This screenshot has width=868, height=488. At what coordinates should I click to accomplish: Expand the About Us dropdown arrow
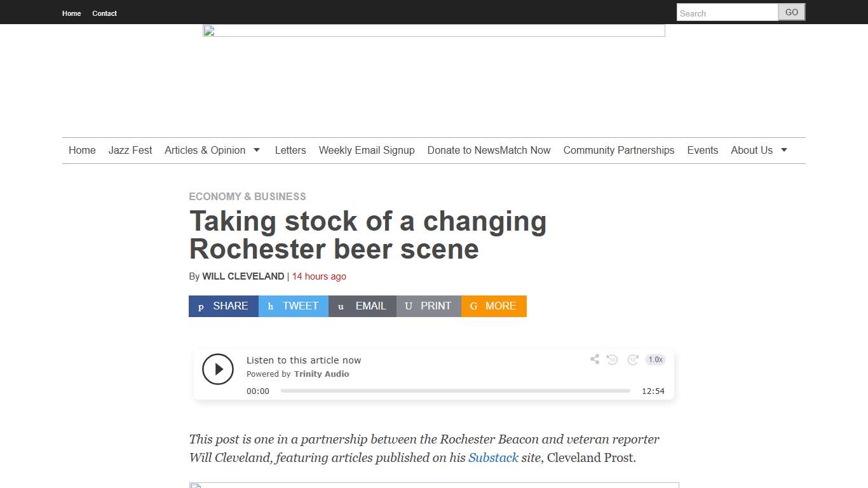click(784, 151)
